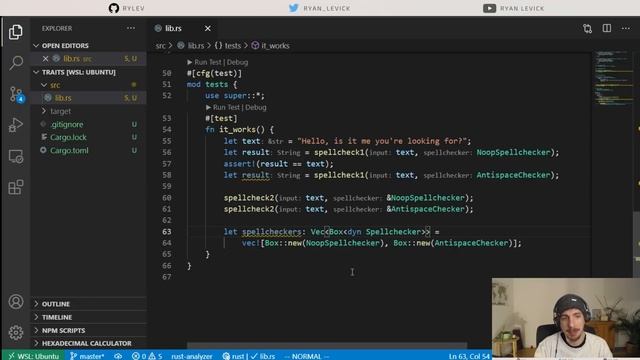The width and height of the screenshot is (640, 360).
Task: Click the Twitter RYAN_LEVICK banner icon
Action: coord(293,8)
